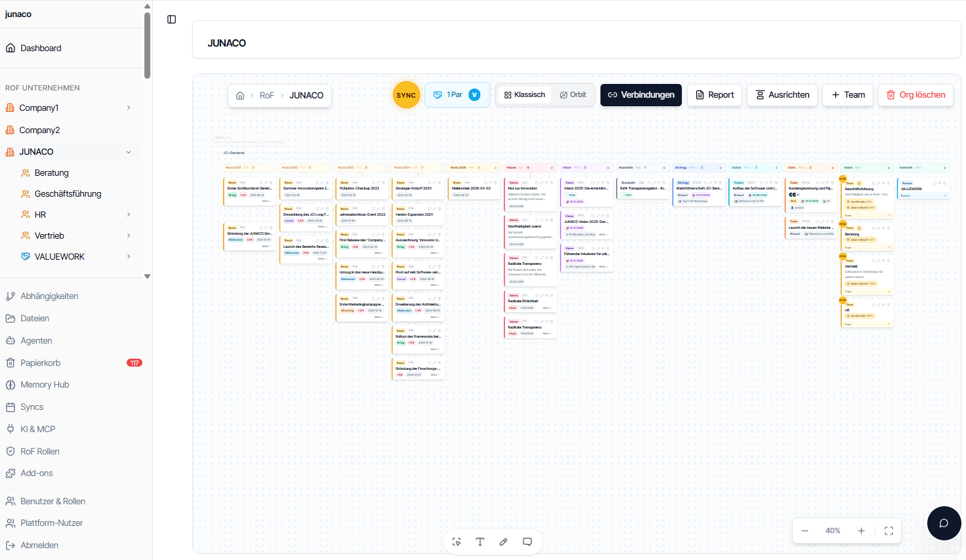
Task: Expand VALUEWORK submenu chevron
Action: [129, 256]
